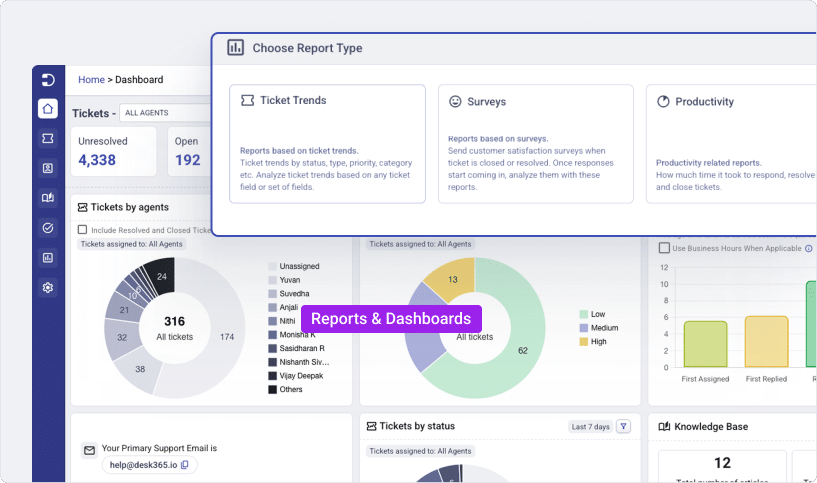The width and height of the screenshot is (817, 483).
Task: Click the black 24 segment of agents donut
Action: (162, 276)
